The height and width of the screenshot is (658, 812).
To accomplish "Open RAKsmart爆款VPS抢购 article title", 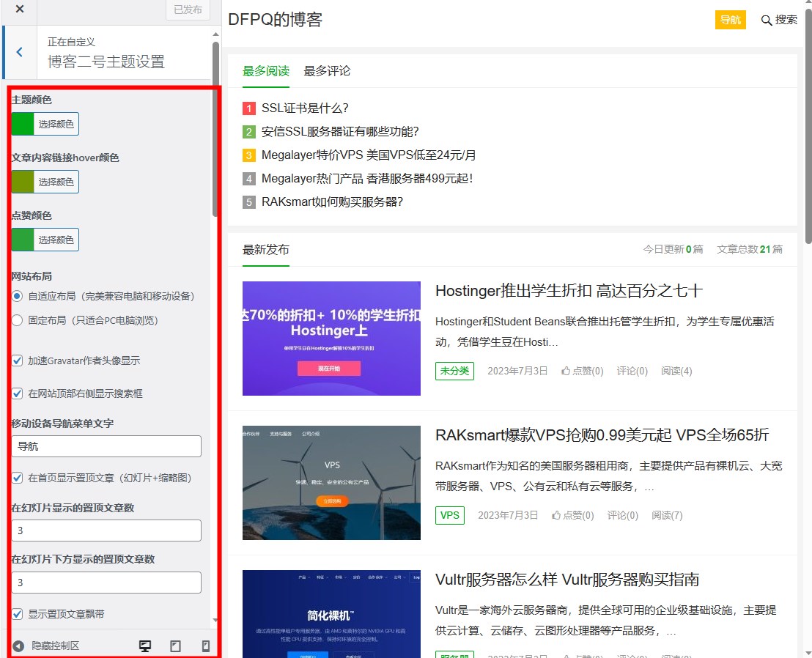I will [602, 435].
